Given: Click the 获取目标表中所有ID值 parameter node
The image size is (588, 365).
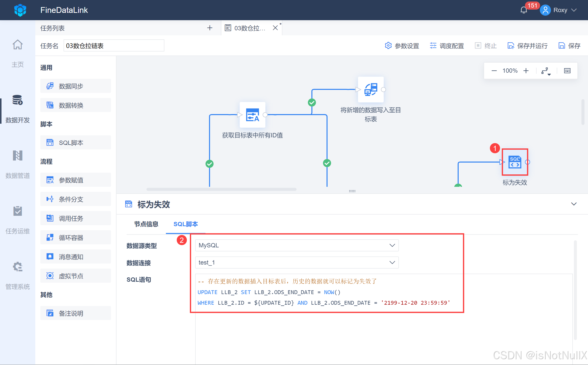Looking at the screenshot, I should click(252, 115).
